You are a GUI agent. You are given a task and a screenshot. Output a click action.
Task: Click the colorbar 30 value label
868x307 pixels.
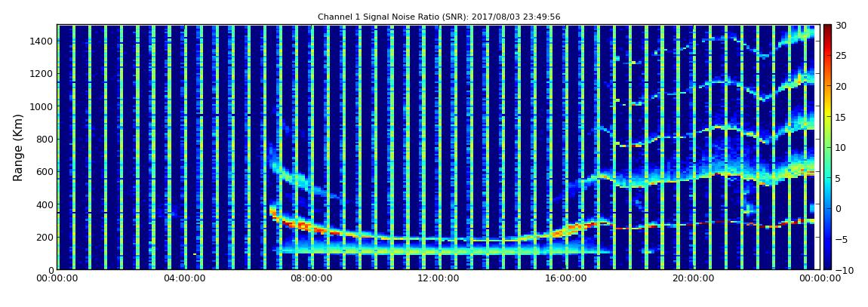[x=841, y=26]
